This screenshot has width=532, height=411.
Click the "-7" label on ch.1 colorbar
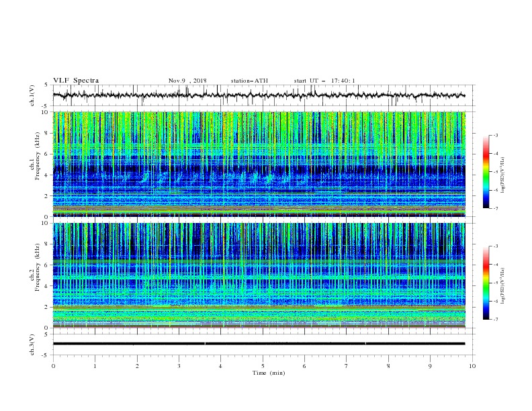pos(495,209)
